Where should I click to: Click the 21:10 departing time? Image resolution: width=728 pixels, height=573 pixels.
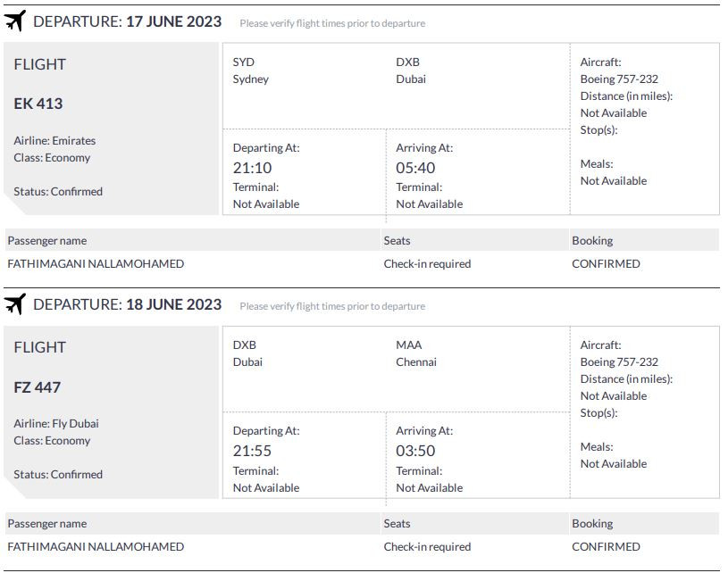coord(252,168)
